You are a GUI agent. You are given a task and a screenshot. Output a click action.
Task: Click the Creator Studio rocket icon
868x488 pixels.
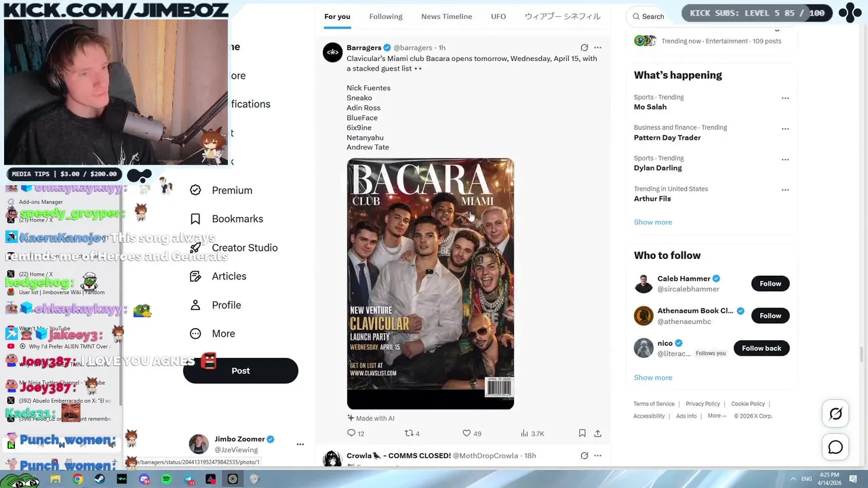pos(195,247)
